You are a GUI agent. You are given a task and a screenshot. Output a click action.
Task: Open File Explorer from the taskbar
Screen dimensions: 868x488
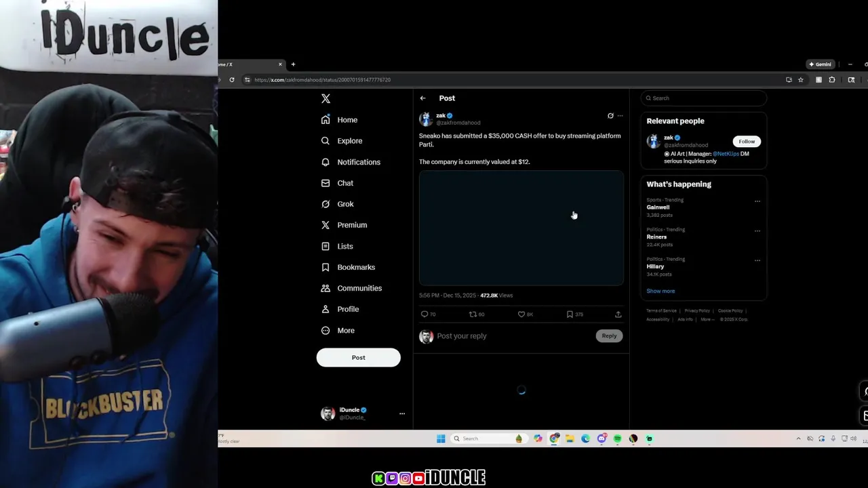(x=570, y=439)
